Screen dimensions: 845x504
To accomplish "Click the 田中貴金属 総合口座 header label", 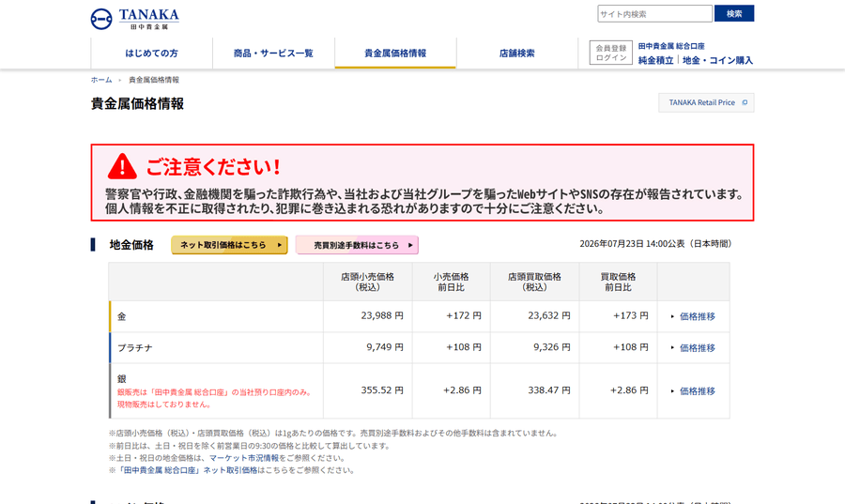I will pyautogui.click(x=671, y=46).
